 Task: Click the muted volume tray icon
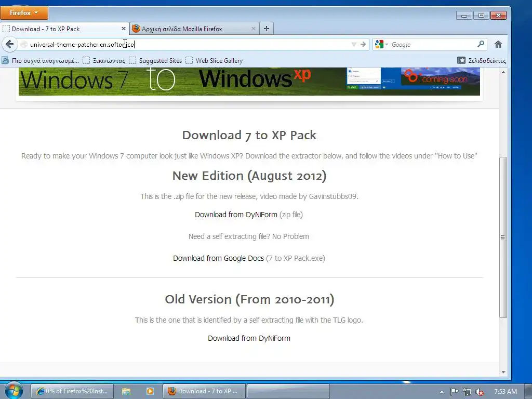[480, 392]
